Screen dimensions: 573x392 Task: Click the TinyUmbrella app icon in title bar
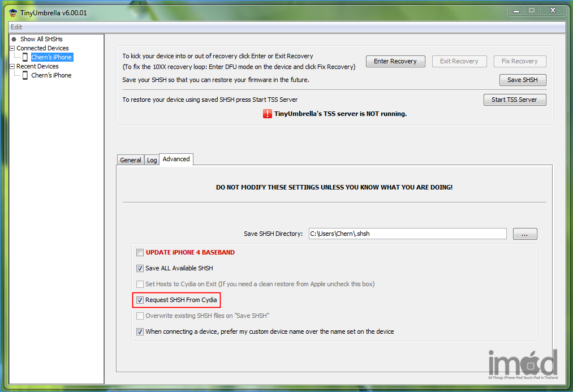(13, 13)
